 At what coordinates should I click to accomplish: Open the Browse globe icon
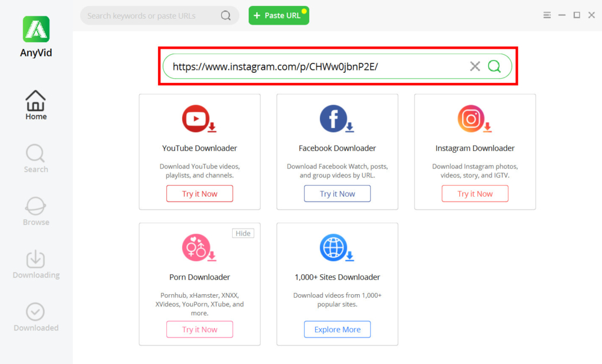tap(36, 205)
